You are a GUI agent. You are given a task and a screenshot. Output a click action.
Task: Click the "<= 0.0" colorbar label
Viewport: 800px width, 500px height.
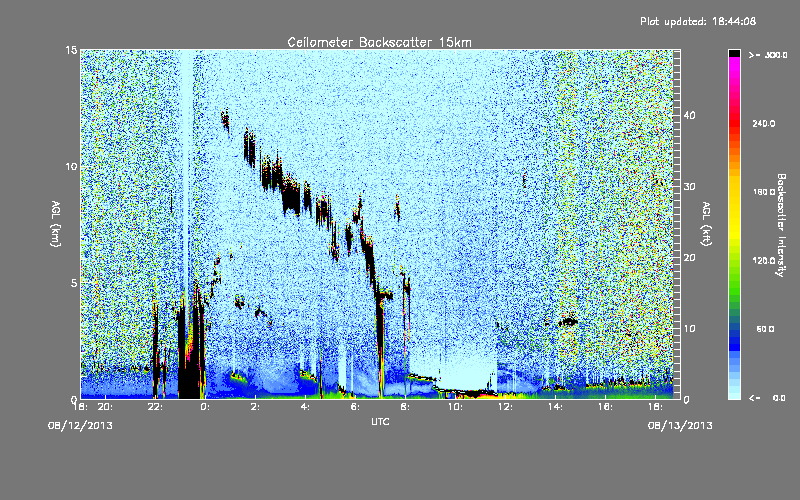(x=767, y=398)
